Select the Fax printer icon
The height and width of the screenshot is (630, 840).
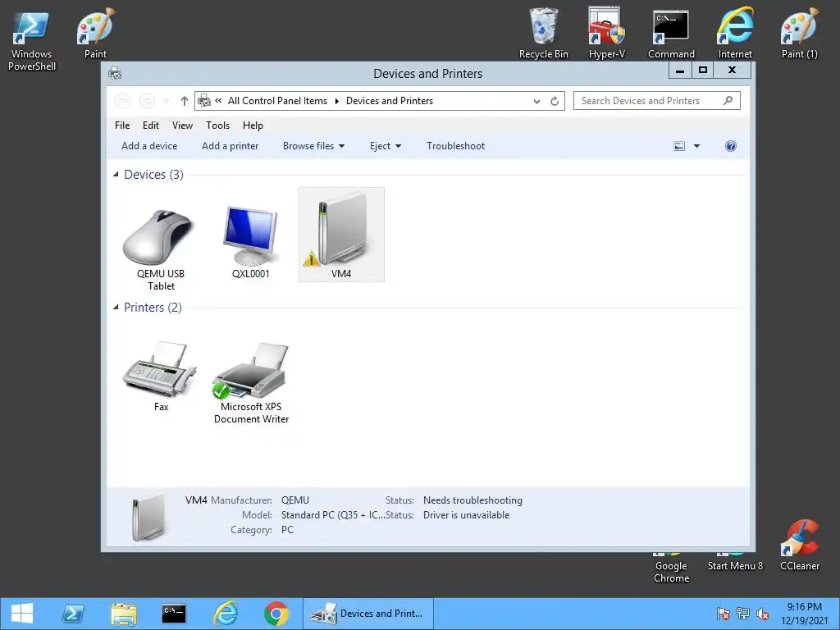pyautogui.click(x=160, y=376)
